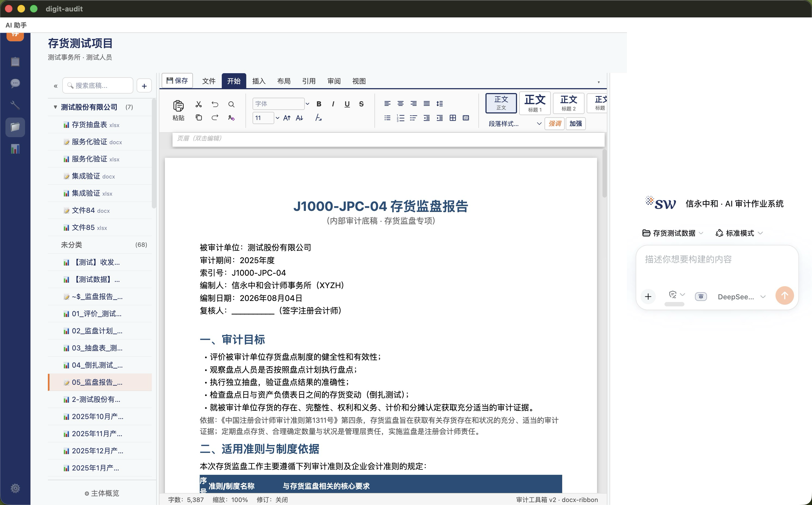Click the shading fill icon

(466, 118)
